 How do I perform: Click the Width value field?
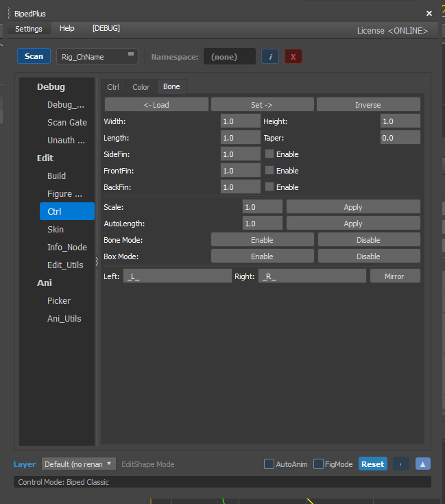[241, 121]
